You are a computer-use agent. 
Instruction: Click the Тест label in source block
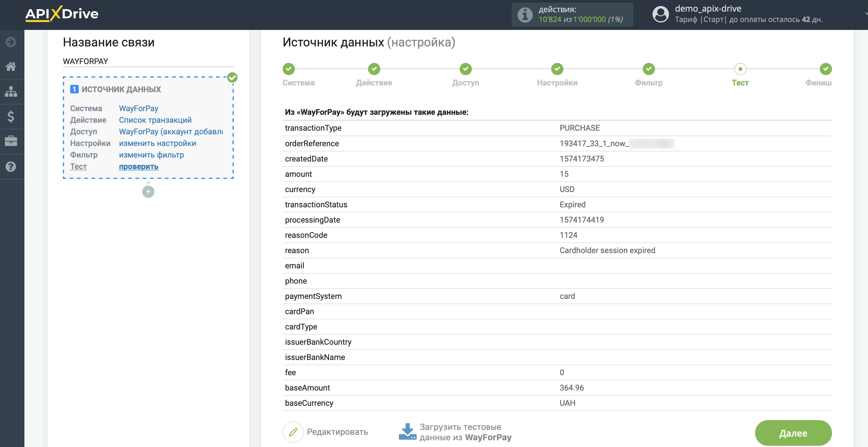[x=78, y=166]
